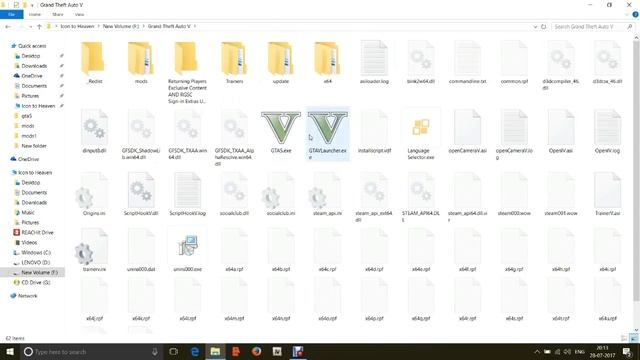Select the asiloader.log file

[x=374, y=59]
